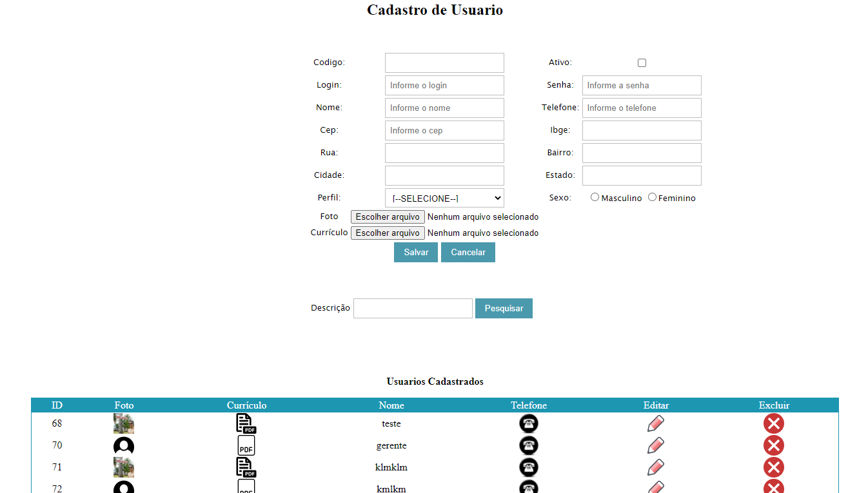Screen dimensions: 868x493
Task: Click the ID cell 68
Action: 57,423
